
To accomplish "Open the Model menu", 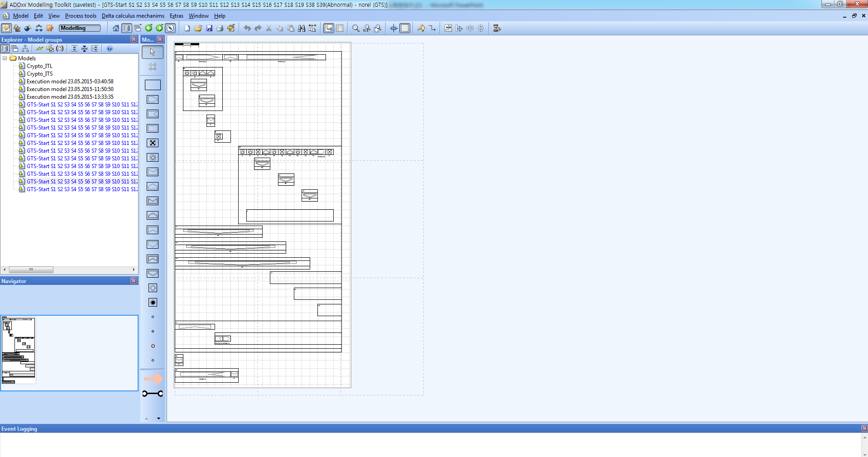I will click(20, 16).
